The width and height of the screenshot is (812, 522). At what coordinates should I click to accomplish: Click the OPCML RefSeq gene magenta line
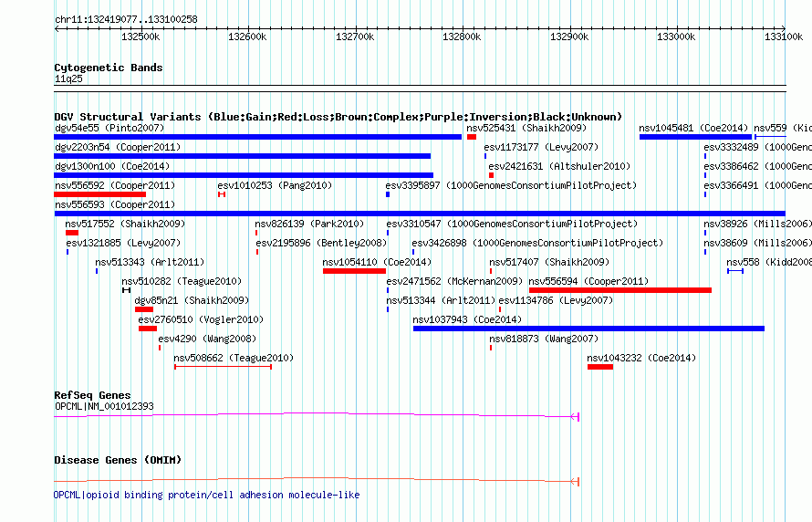click(x=317, y=415)
